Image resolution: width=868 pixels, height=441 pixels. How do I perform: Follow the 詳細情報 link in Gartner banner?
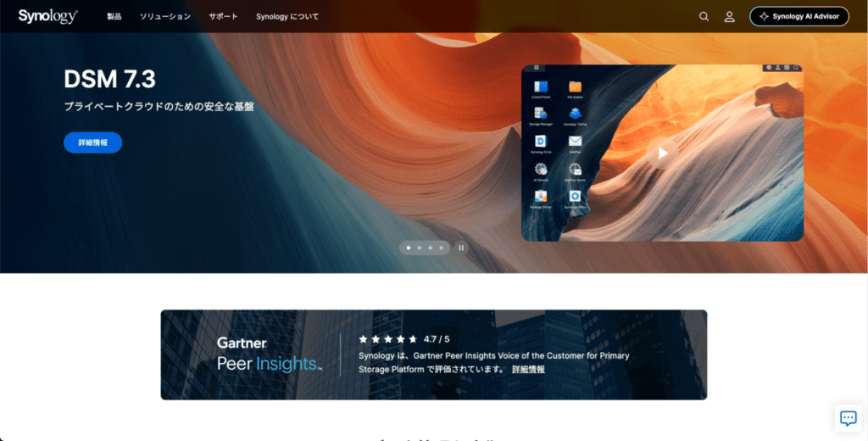tap(528, 369)
